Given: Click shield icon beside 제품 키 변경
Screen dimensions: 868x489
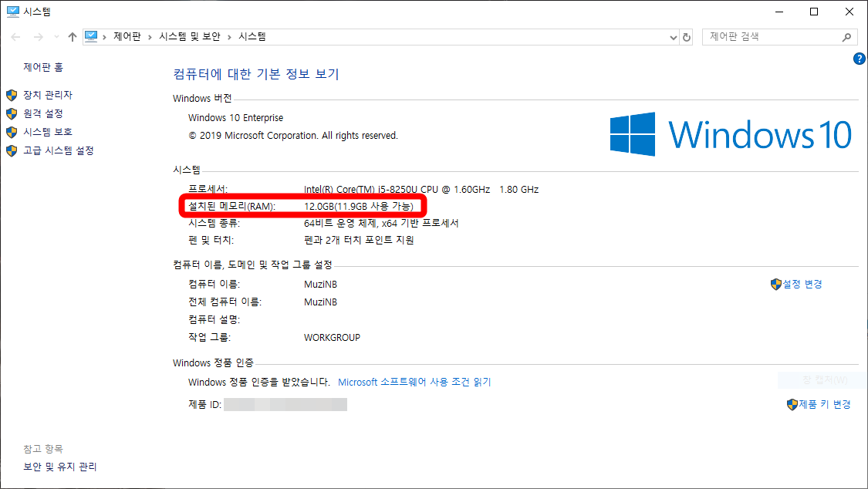Looking at the screenshot, I should tap(792, 405).
